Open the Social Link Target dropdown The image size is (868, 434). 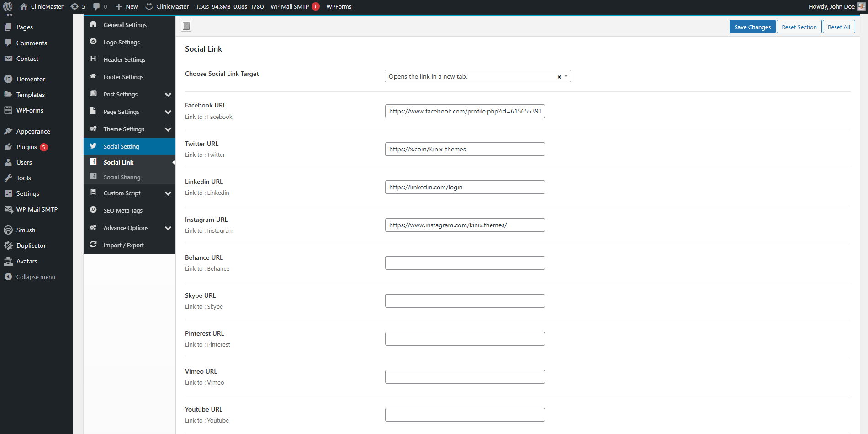click(566, 76)
